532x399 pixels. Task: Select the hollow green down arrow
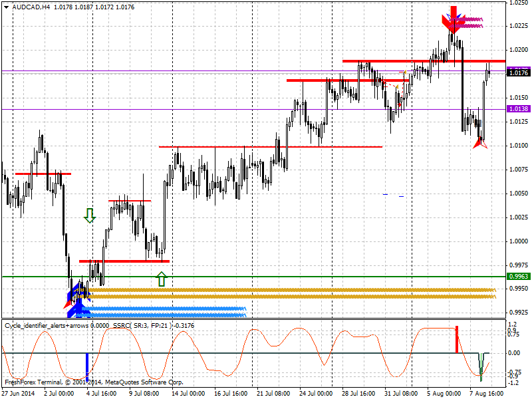90,215
